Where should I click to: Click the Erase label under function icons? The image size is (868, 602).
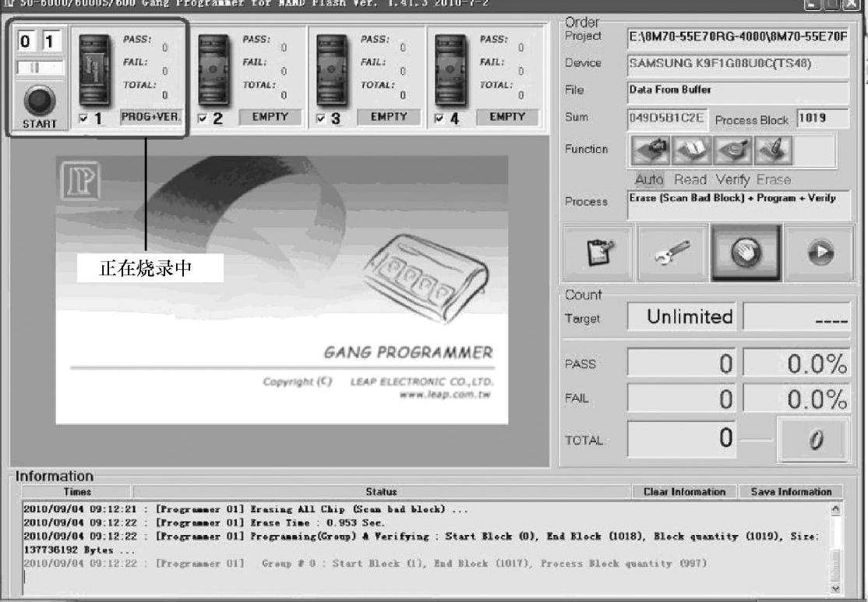click(774, 179)
